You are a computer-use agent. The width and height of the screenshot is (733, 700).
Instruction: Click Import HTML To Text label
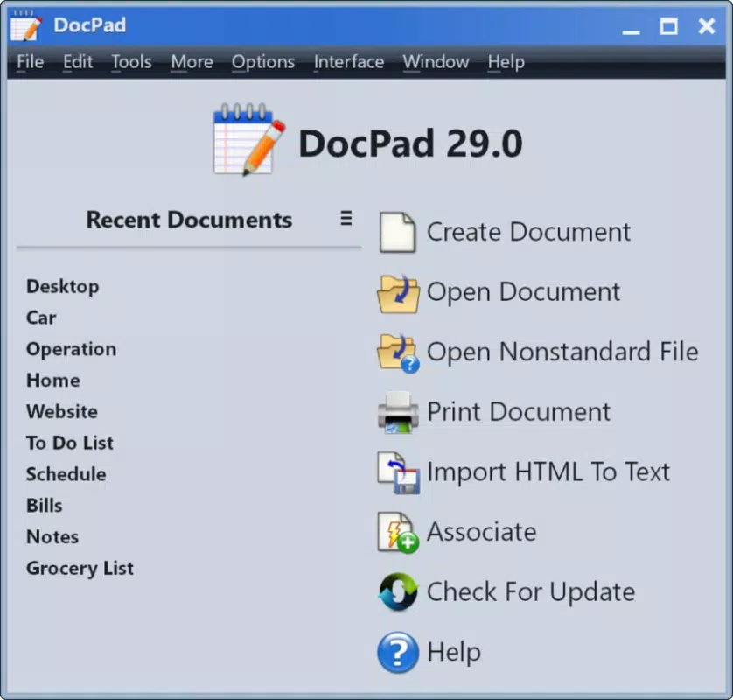click(x=548, y=472)
